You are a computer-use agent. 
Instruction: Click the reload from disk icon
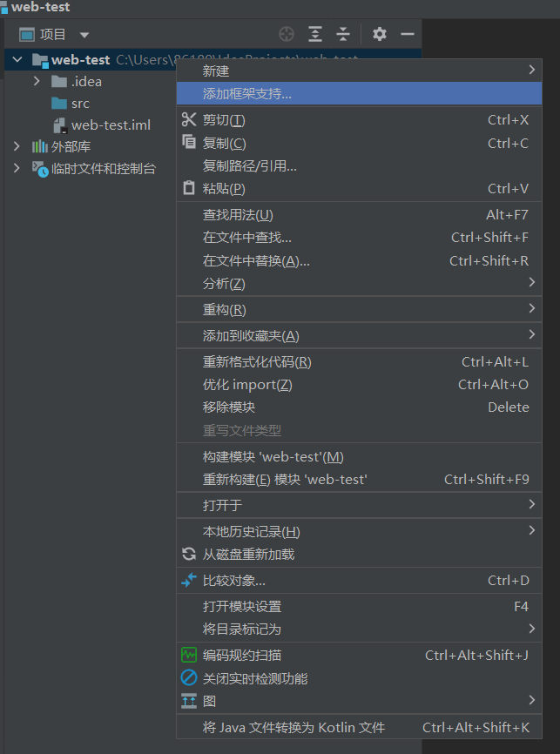click(189, 554)
